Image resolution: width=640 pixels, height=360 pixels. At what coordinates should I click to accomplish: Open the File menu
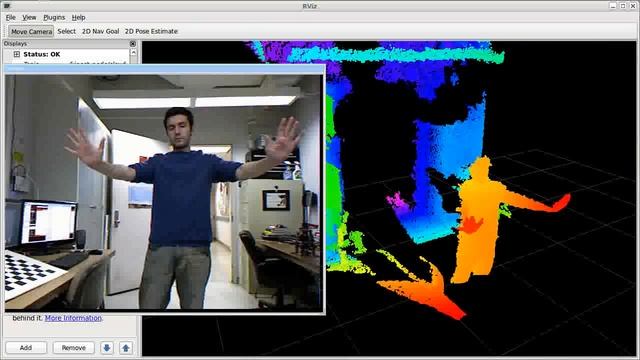coord(11,18)
